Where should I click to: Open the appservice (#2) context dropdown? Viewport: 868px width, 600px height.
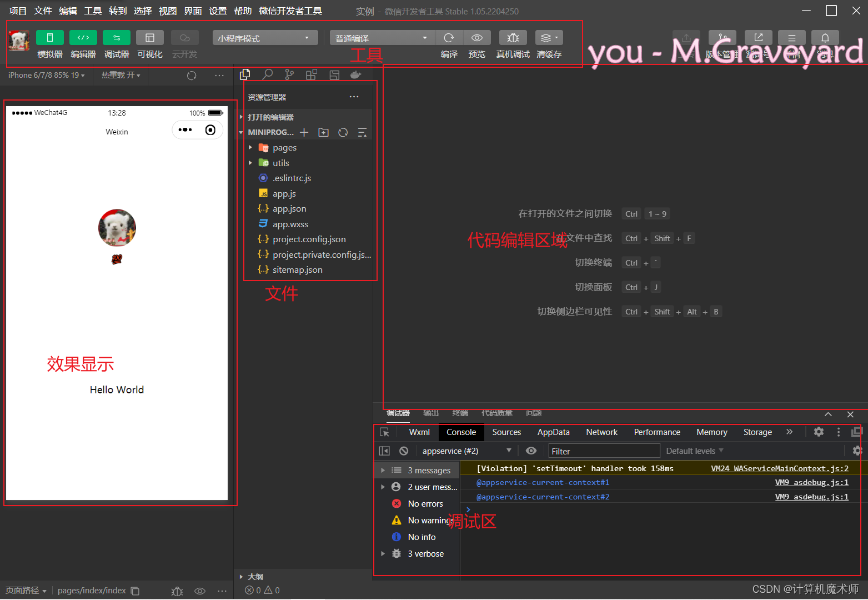466,451
